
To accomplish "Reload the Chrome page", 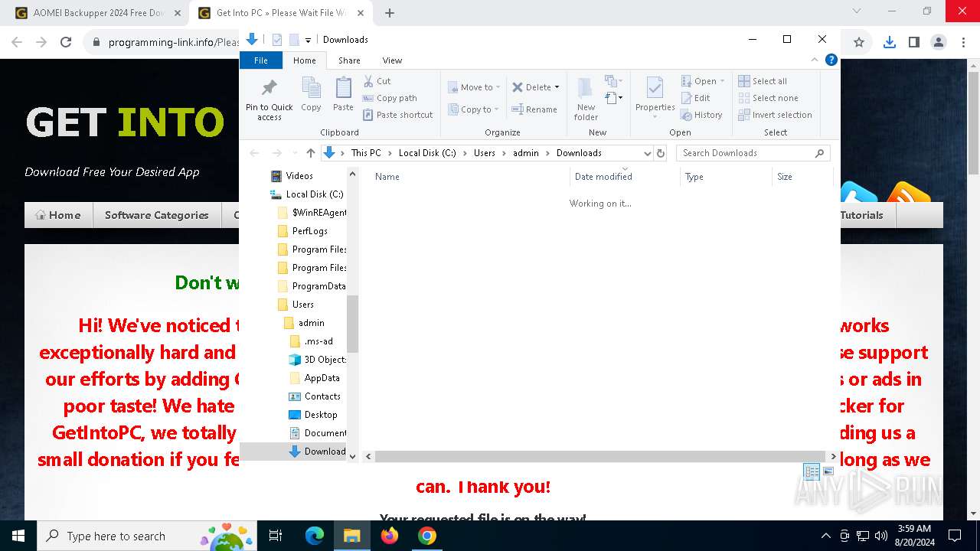I will click(x=66, y=43).
